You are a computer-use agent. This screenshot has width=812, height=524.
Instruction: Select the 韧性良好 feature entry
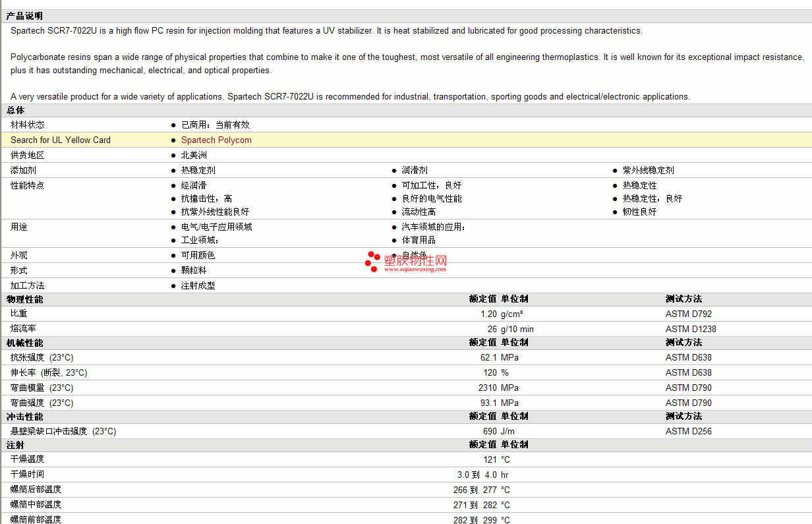(x=640, y=212)
